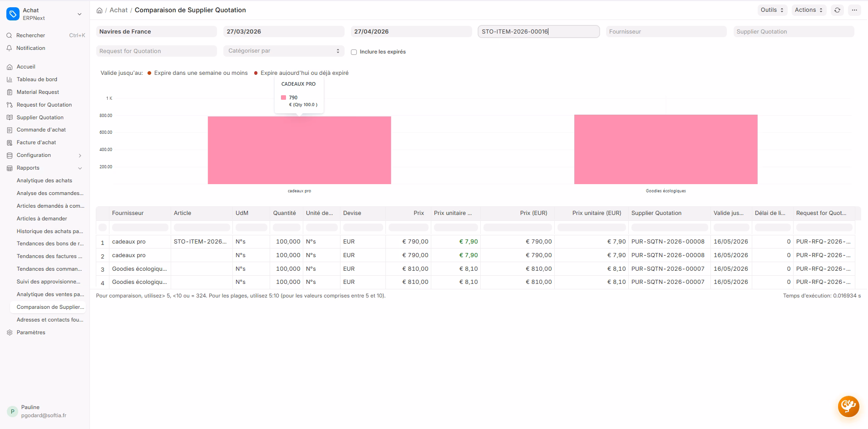Screen dimensions: 868x429
Task: Click the pink Goodies écologiques chart bar
Action: (x=666, y=149)
